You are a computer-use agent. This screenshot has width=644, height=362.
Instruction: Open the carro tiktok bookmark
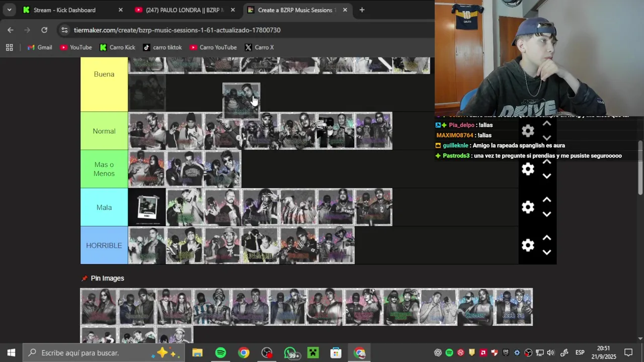coord(162,47)
